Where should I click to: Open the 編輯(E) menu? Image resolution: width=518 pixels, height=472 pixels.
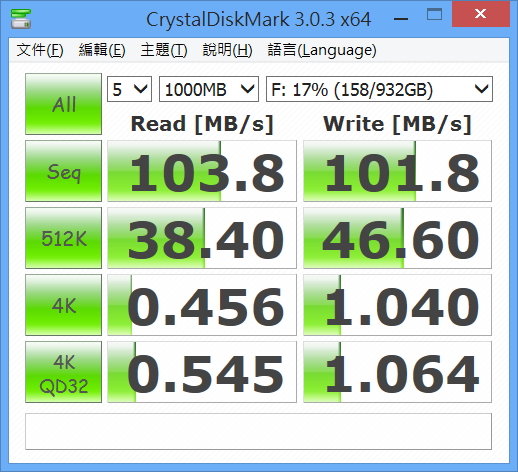click(x=102, y=50)
